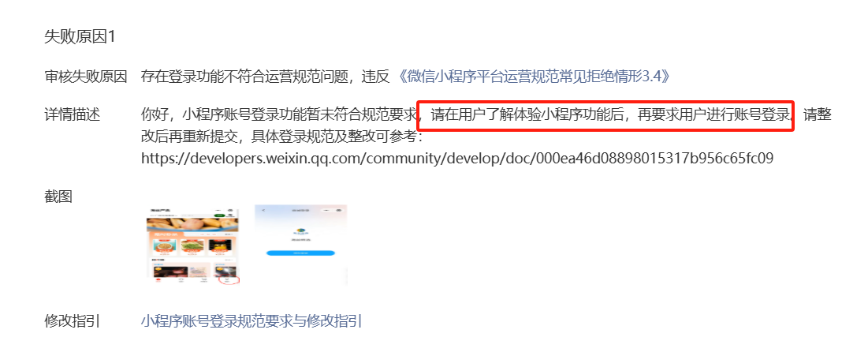Click the 详情描述 label
Viewport: 868px width, 352px height.
click(72, 116)
